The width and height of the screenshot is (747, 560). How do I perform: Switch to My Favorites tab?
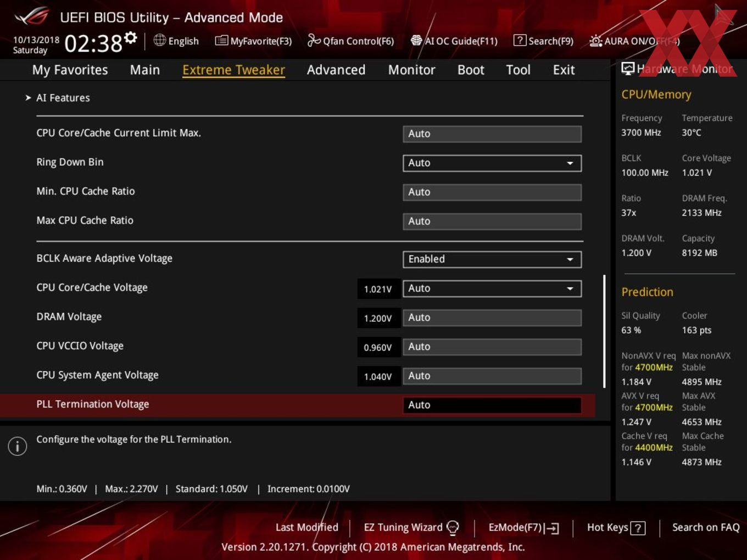70,70
